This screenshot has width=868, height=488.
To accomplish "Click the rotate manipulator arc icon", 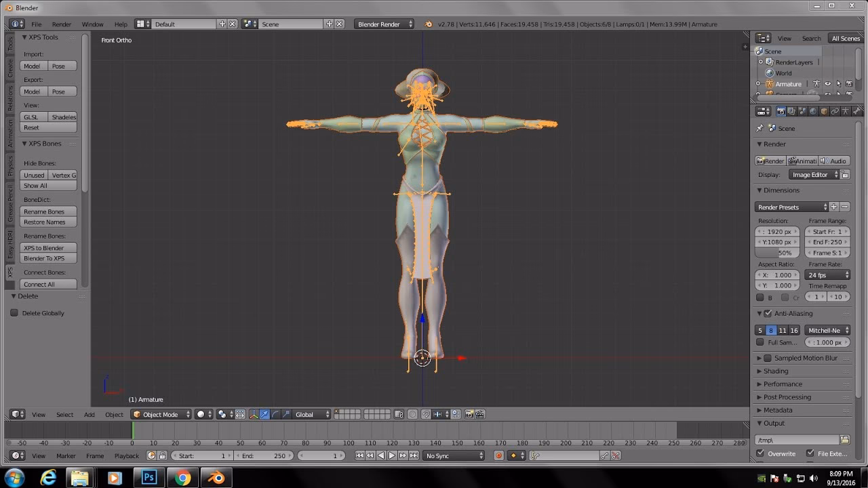I will click(275, 414).
